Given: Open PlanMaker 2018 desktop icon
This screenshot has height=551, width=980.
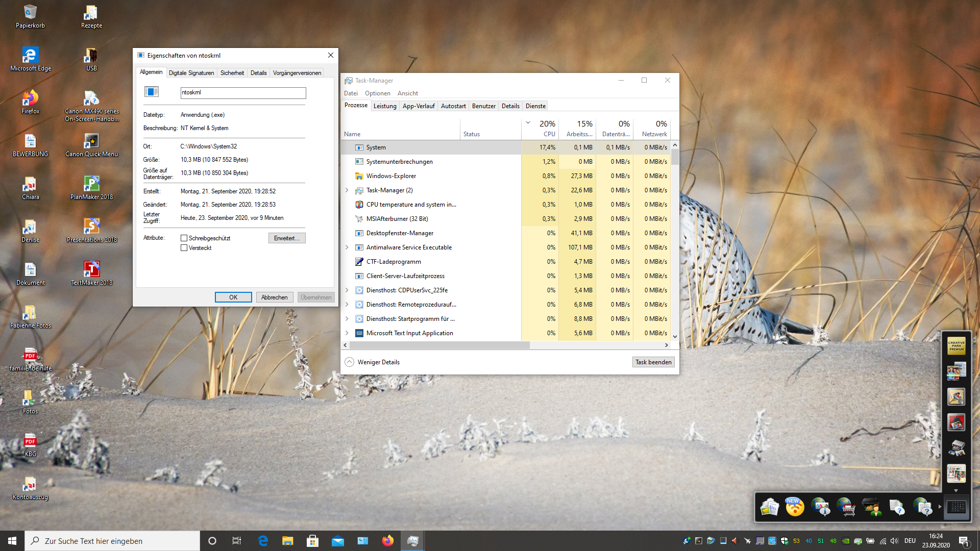Looking at the screenshot, I should coord(91,184).
